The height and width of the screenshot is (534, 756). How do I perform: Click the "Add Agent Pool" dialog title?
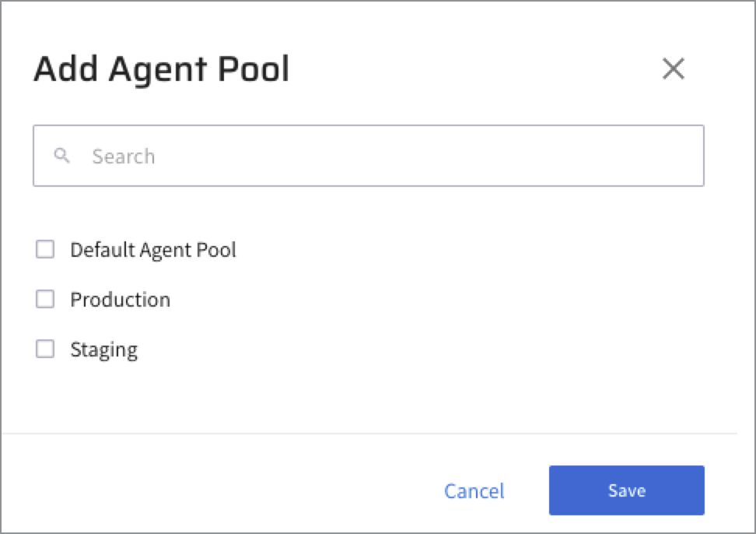pyautogui.click(x=161, y=70)
